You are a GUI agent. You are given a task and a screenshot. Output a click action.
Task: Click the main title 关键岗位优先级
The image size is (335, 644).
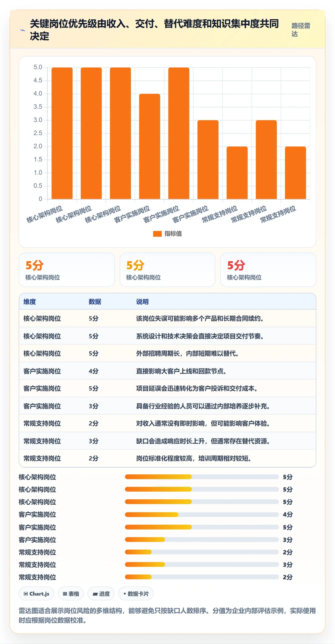point(154,30)
